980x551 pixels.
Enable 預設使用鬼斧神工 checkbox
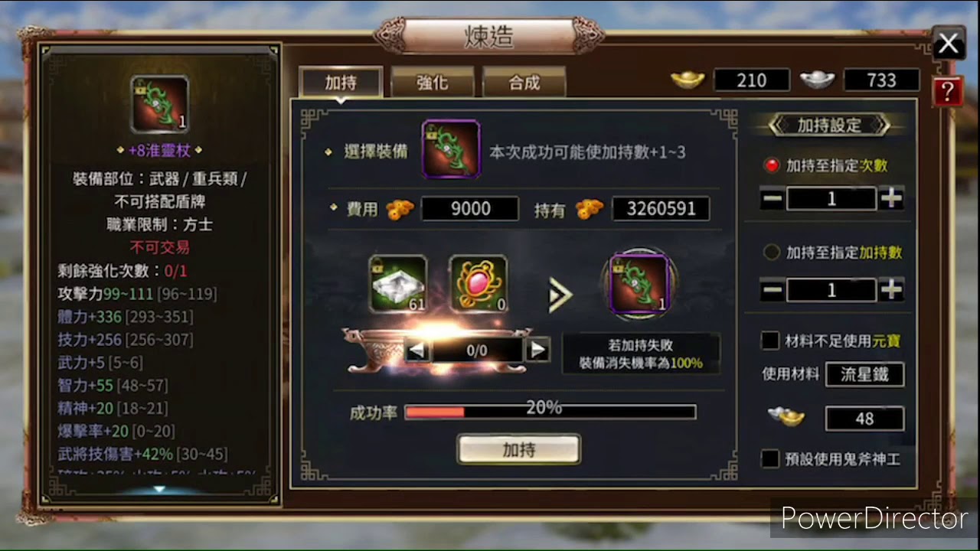click(770, 458)
